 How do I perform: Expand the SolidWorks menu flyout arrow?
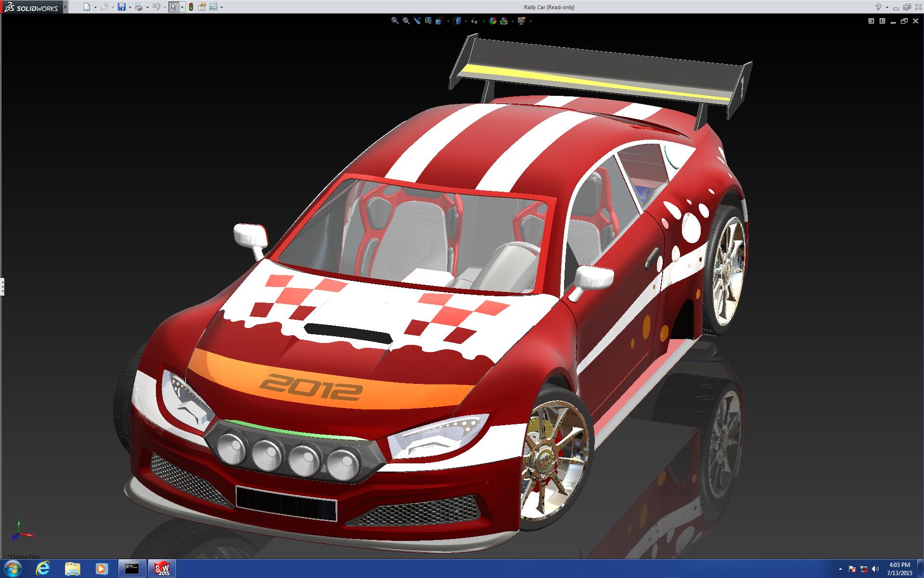point(65,7)
